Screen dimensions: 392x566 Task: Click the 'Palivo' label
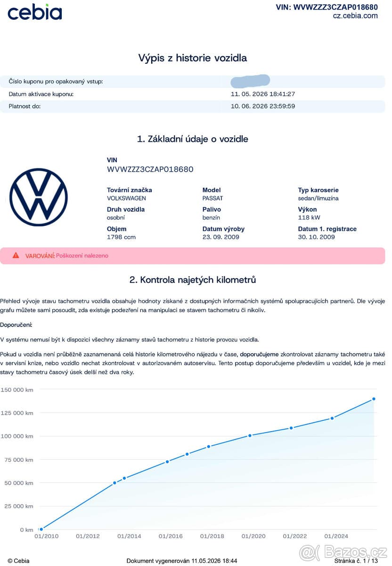click(x=212, y=209)
